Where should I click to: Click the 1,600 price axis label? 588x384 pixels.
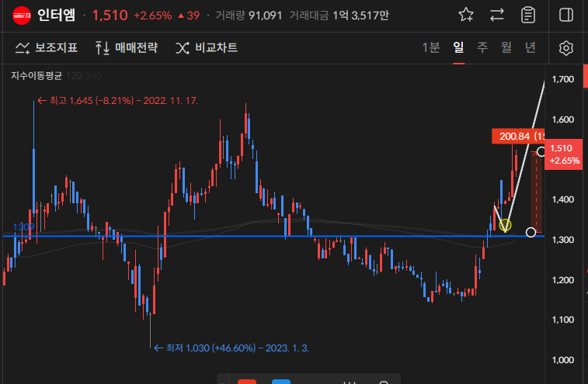click(x=563, y=119)
